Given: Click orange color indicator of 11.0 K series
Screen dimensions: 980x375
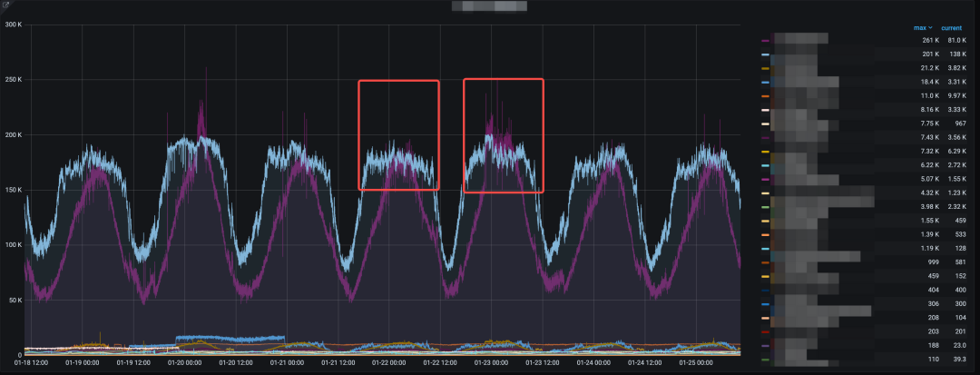Looking at the screenshot, I should (x=767, y=96).
